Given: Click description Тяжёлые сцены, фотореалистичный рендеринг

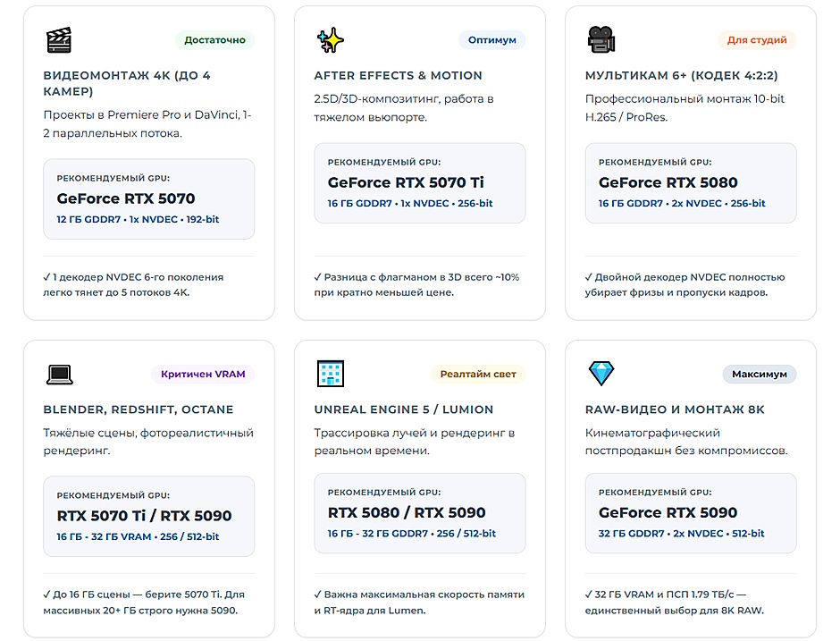Looking at the screenshot, I should pyautogui.click(x=148, y=442).
